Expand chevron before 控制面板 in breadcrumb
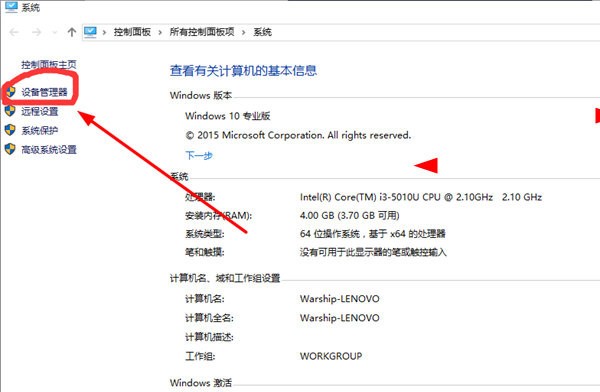Viewport: 600px width, 392px height. tap(104, 33)
